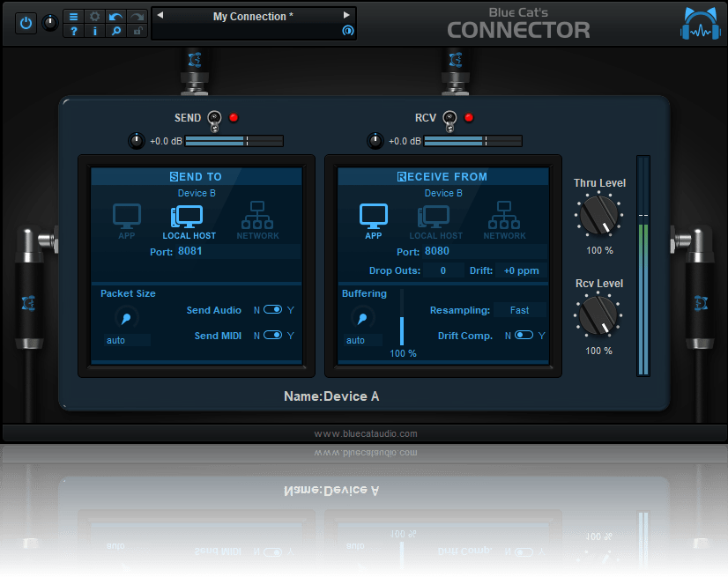Open the Resampling Fast dropdown
728x577 pixels.
519,310
